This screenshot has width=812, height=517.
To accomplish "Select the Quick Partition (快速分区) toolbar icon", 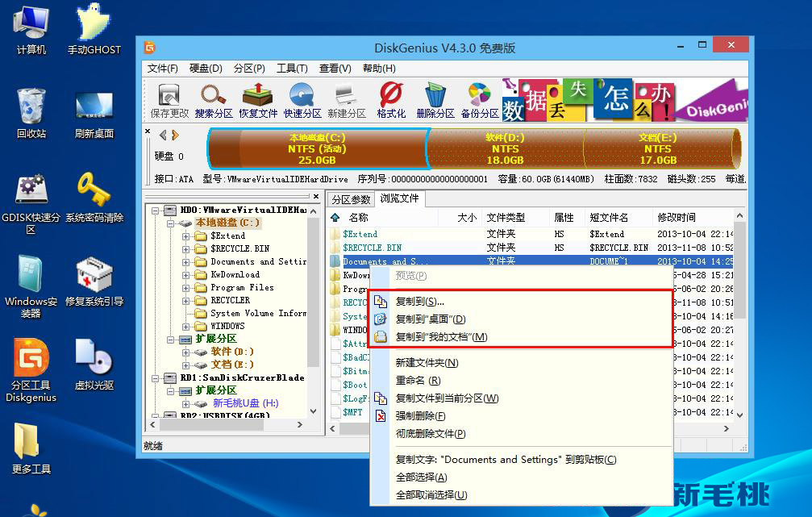I will [x=302, y=101].
